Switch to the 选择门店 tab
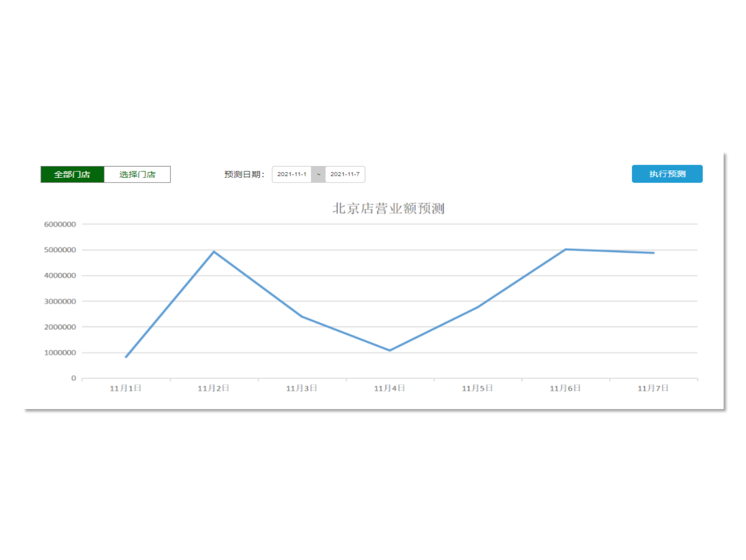 (137, 174)
